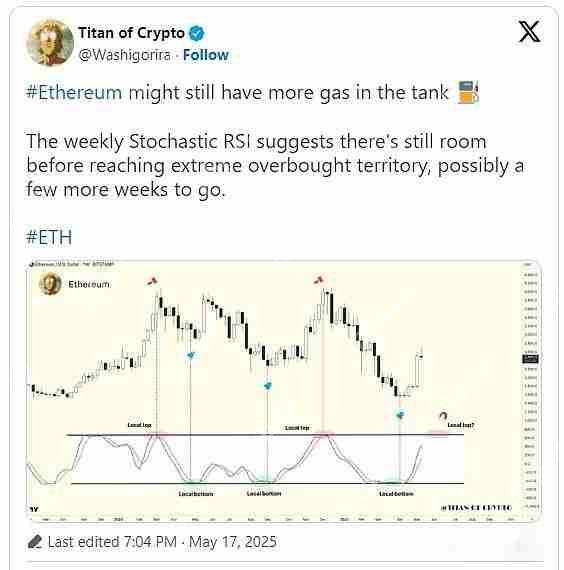Click the Follow link
The width and height of the screenshot is (564, 570).
coord(206,55)
